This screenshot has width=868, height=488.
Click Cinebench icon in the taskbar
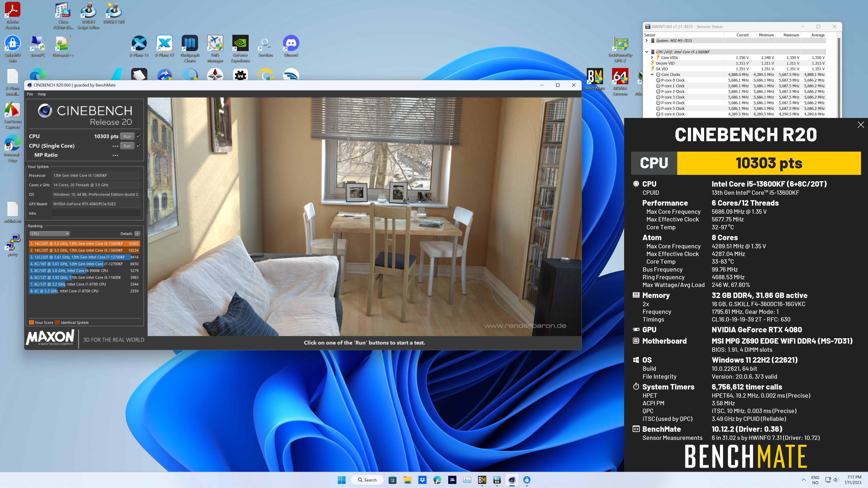[x=512, y=480]
